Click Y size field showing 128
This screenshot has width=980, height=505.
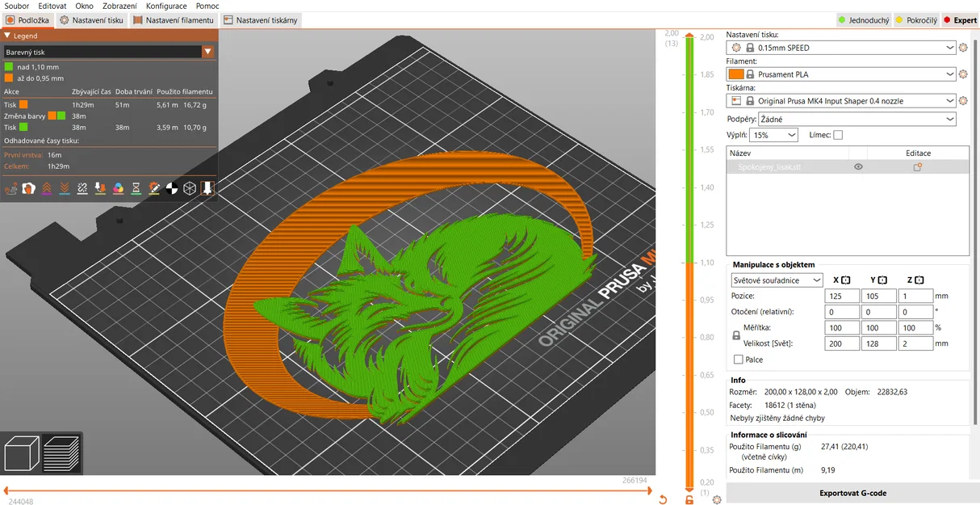point(878,343)
